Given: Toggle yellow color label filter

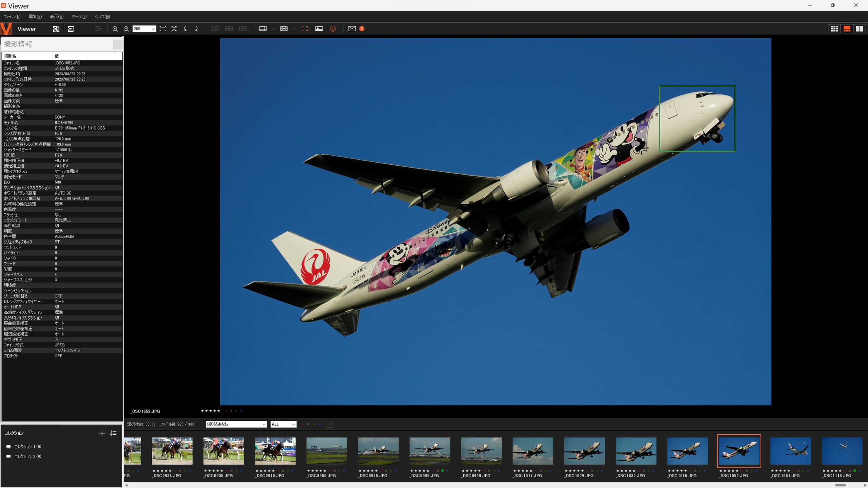Looking at the screenshot, I should [308, 424].
